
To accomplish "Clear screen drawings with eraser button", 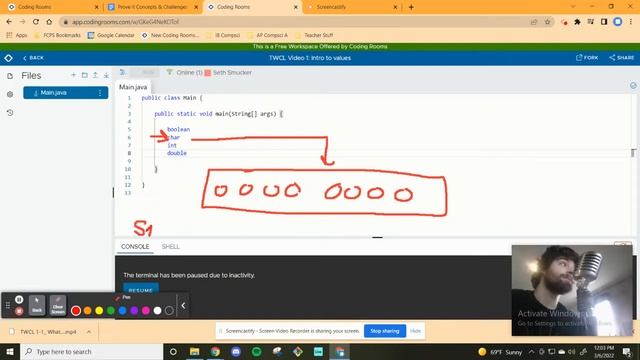I will pyautogui.click(x=58, y=305).
